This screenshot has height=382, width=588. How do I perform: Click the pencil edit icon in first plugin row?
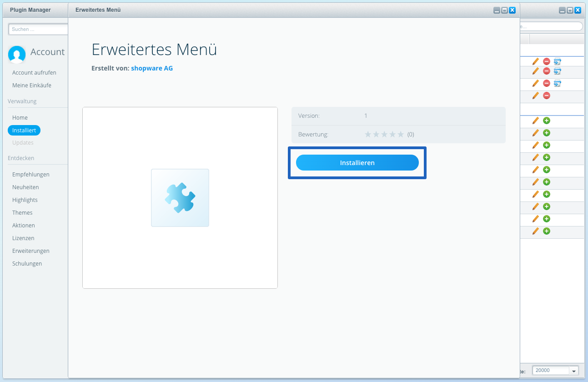pos(536,61)
